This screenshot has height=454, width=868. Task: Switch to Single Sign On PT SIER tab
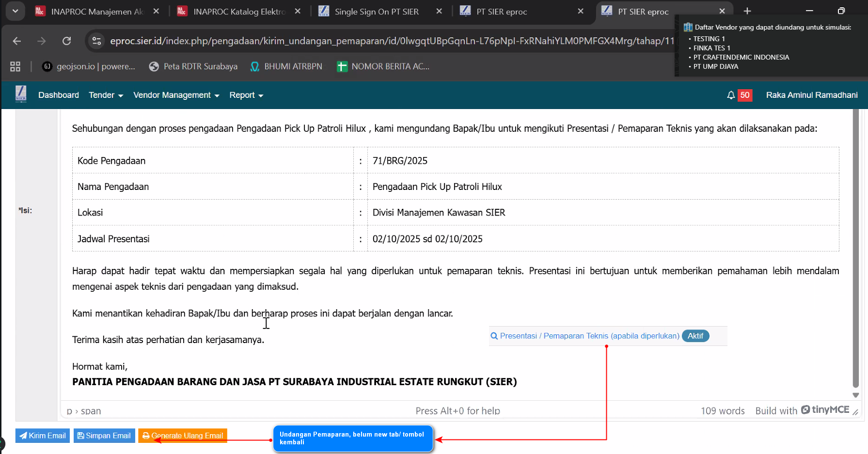pyautogui.click(x=377, y=12)
